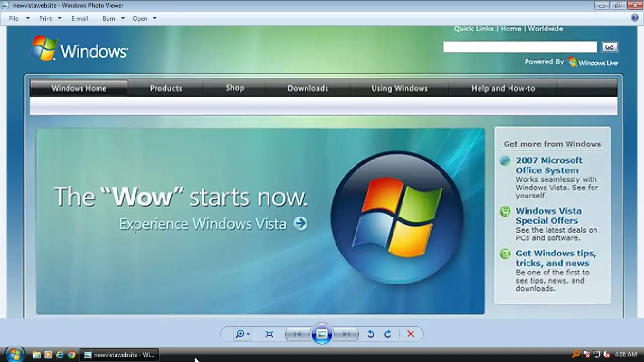Click the 2007 Microsoft Office System link
The height and width of the screenshot is (362, 644).
(549, 165)
